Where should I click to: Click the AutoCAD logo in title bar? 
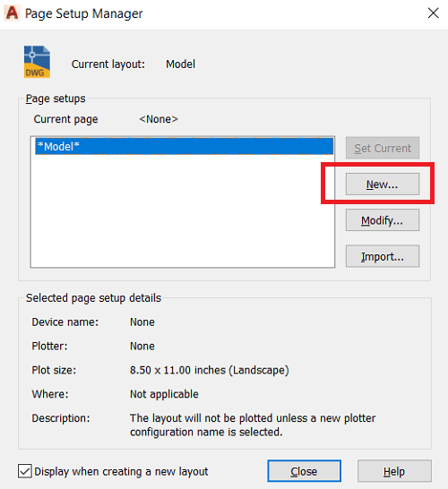click(x=13, y=13)
